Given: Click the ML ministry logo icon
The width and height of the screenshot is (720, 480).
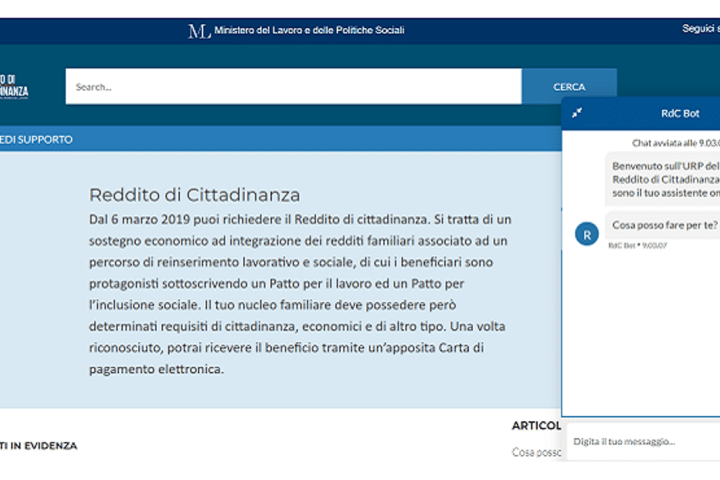Looking at the screenshot, I should click(199, 30).
